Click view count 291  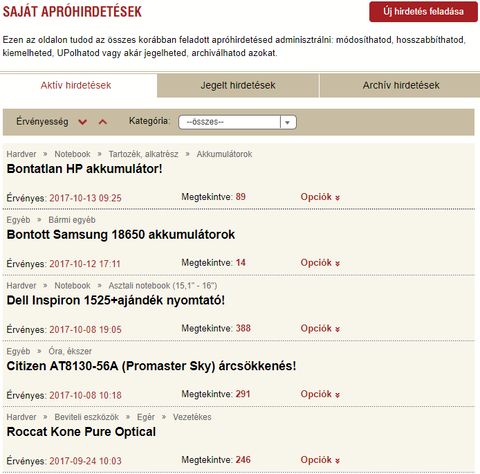click(243, 394)
